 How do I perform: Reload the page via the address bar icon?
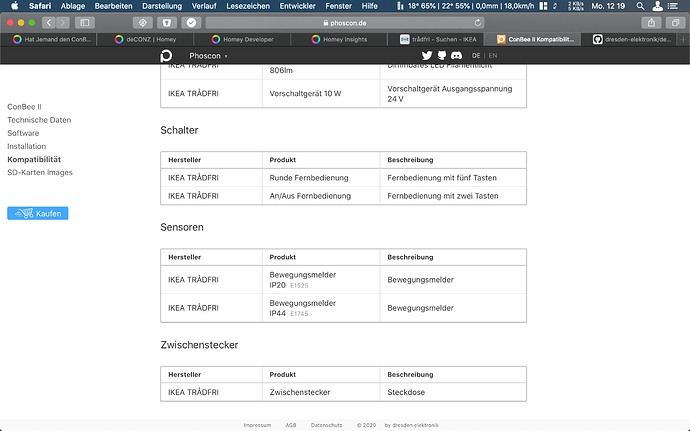[478, 22]
